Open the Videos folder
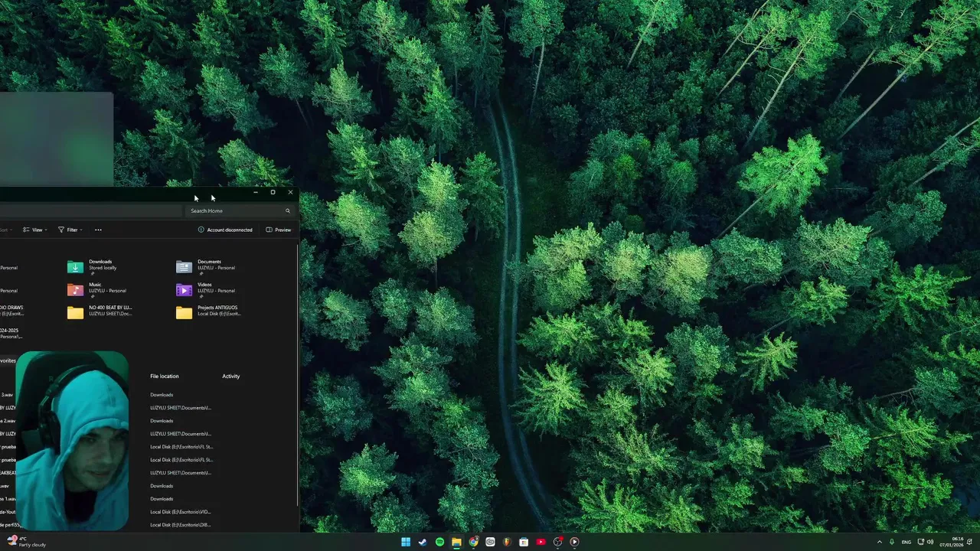The image size is (980, 551). (205, 289)
